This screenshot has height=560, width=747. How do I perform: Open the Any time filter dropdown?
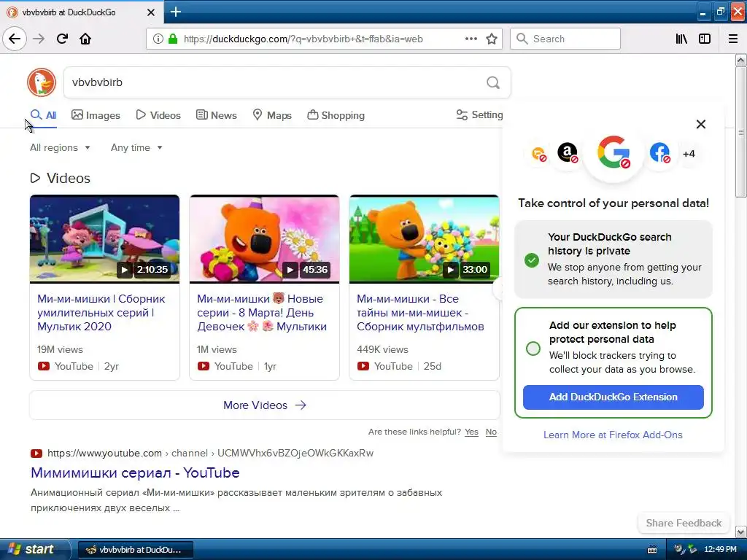(x=136, y=147)
